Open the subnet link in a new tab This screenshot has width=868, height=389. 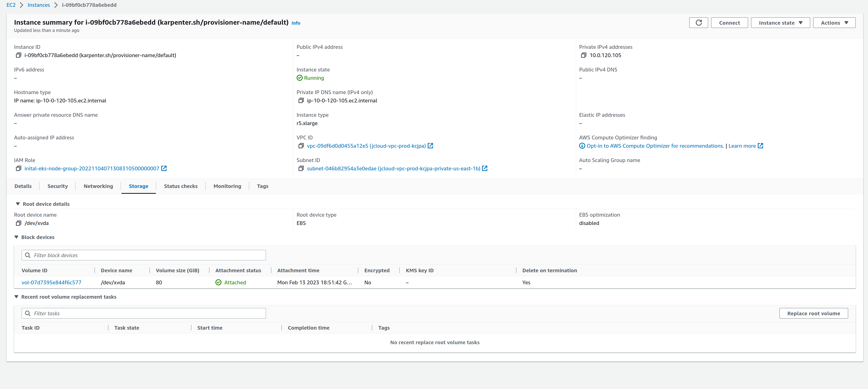click(485, 168)
